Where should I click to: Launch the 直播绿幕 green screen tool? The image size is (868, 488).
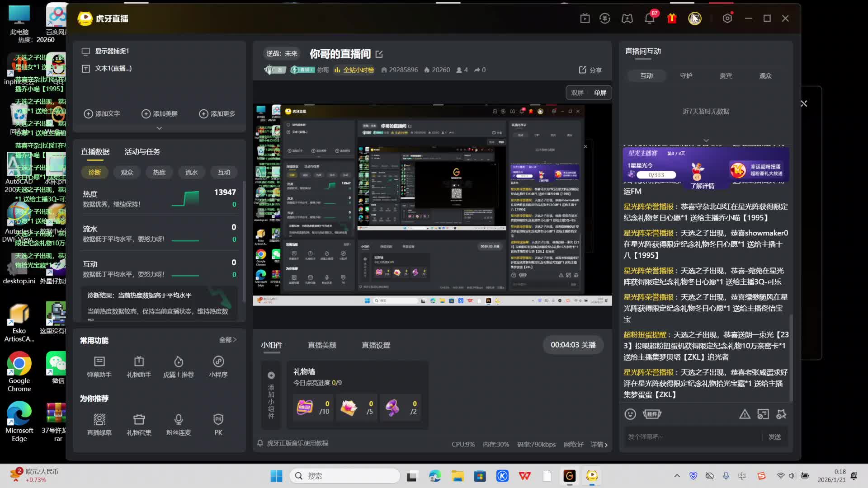[99, 420]
